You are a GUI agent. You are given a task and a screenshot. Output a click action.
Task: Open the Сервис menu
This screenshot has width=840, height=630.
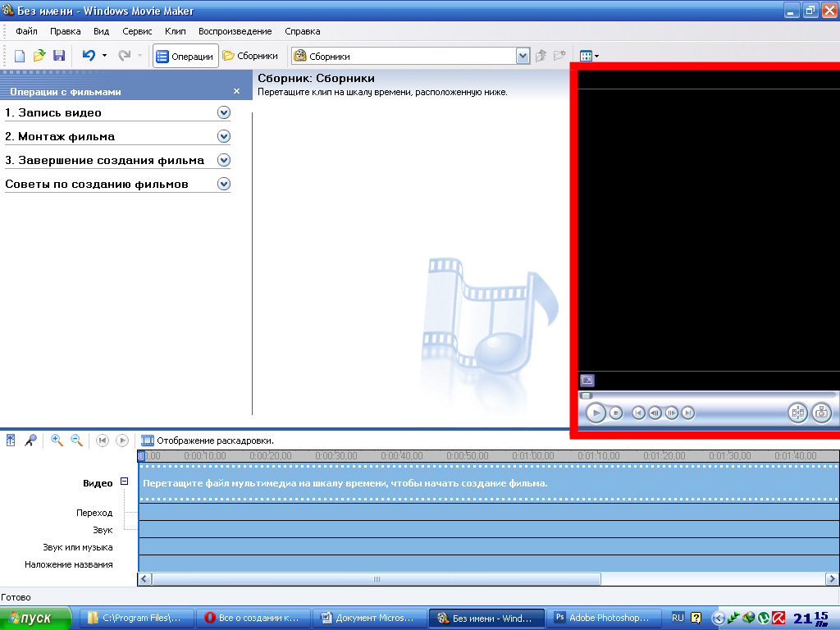[137, 31]
